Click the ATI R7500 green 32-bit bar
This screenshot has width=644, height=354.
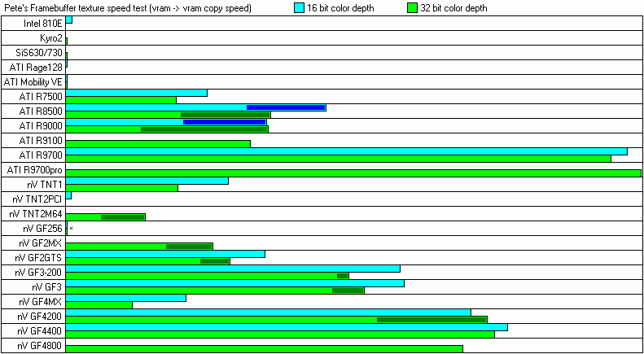pos(120,100)
